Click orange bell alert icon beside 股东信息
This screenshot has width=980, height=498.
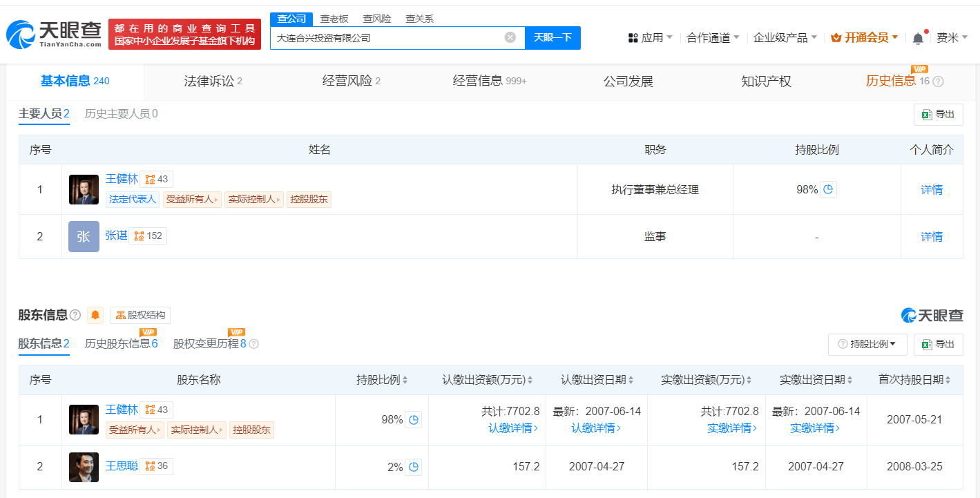95,315
